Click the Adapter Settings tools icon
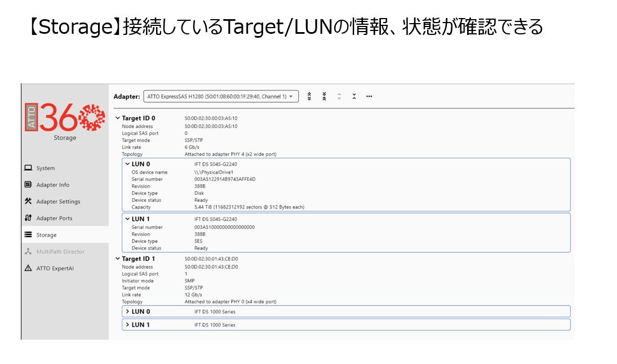Viewport: 617px width, 364px height. click(x=28, y=201)
